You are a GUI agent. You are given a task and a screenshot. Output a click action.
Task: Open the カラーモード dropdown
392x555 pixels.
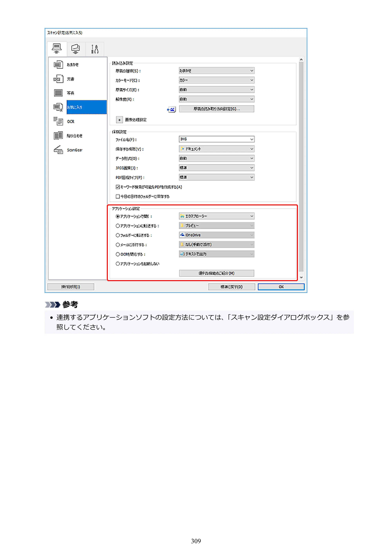click(x=216, y=80)
